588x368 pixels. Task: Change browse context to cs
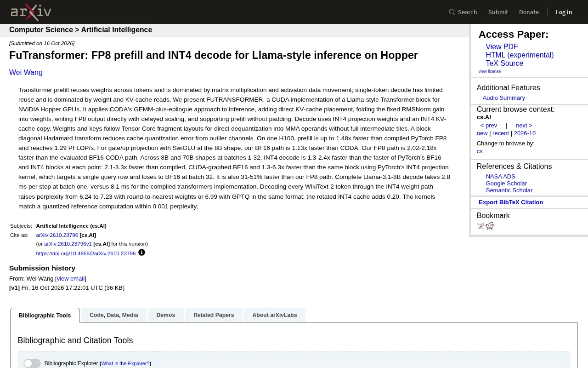480,151
